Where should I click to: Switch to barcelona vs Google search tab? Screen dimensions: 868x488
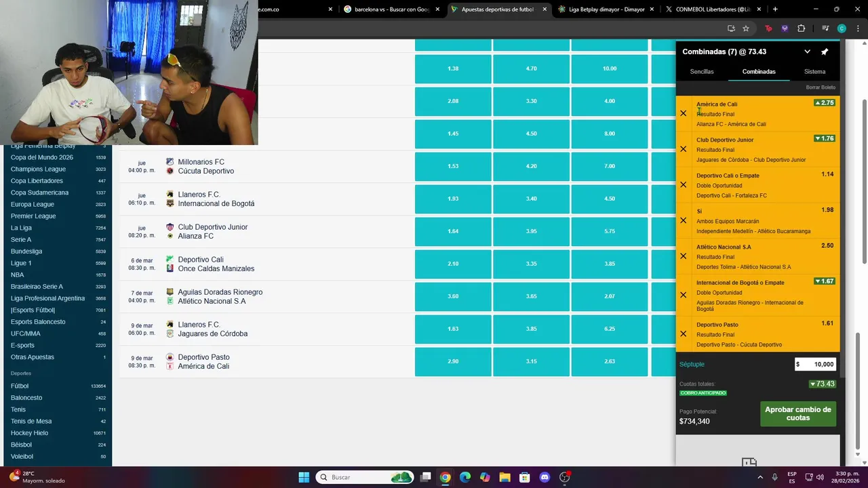tap(387, 9)
